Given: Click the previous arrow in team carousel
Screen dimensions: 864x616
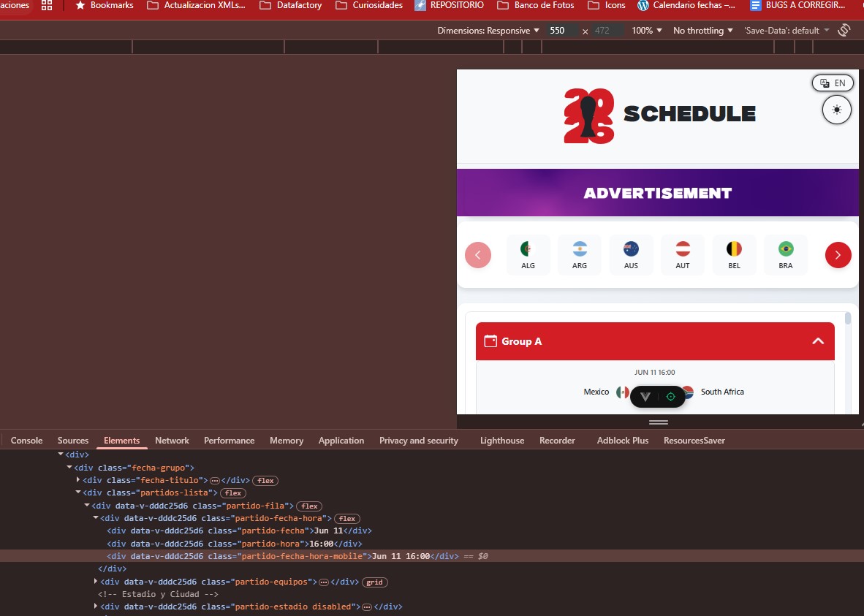Looking at the screenshot, I should (x=478, y=255).
